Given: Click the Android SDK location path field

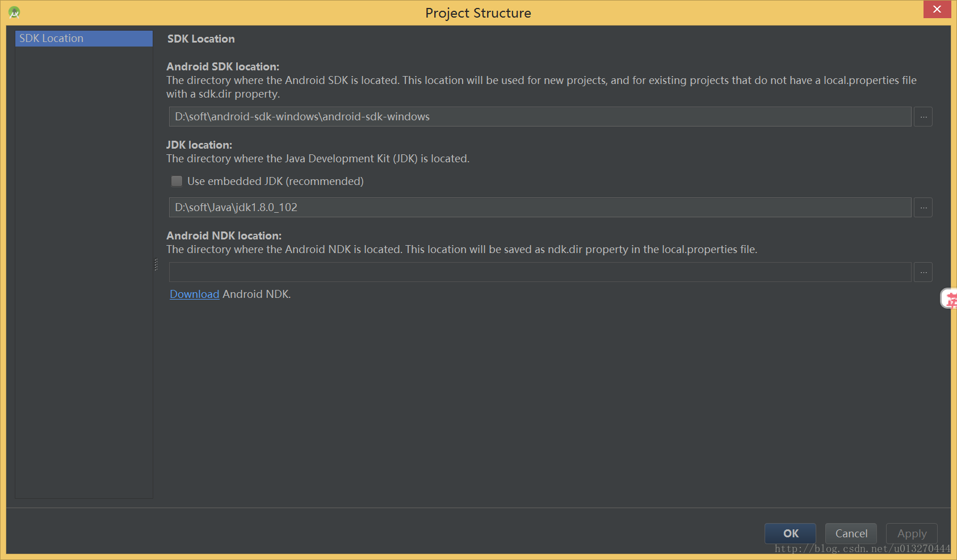Looking at the screenshot, I should pos(540,116).
